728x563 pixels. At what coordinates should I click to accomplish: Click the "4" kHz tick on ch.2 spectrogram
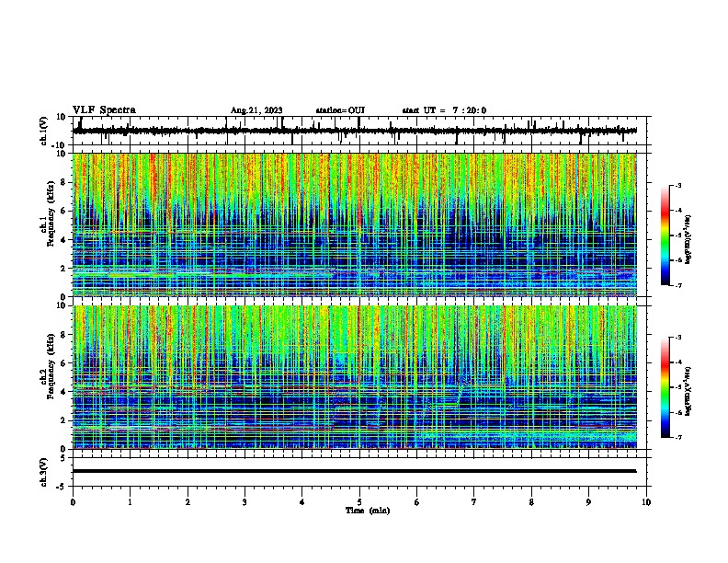point(63,392)
